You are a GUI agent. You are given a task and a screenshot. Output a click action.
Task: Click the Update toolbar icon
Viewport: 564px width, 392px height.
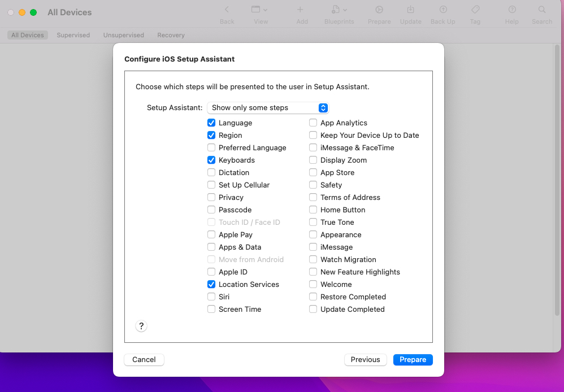click(x=410, y=10)
